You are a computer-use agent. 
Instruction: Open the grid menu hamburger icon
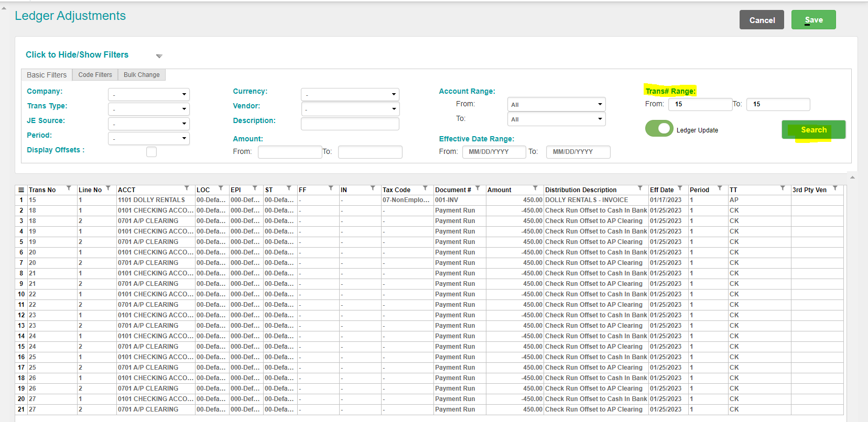(x=21, y=190)
